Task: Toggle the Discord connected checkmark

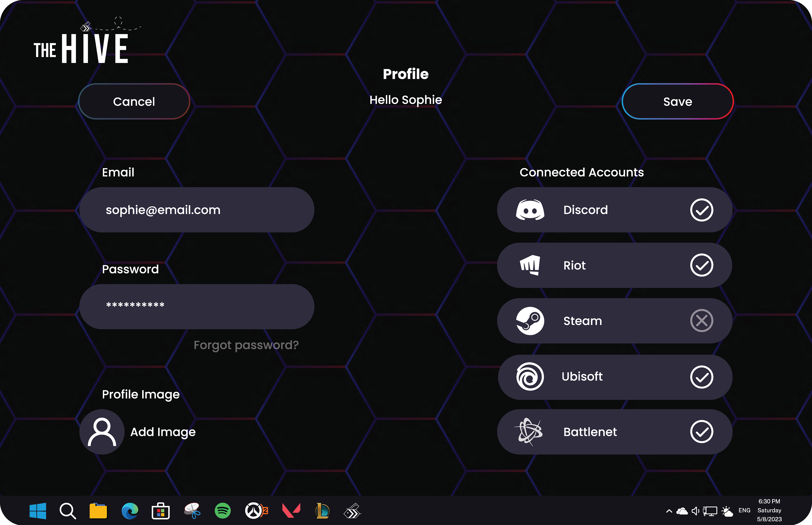Action: 702,210
